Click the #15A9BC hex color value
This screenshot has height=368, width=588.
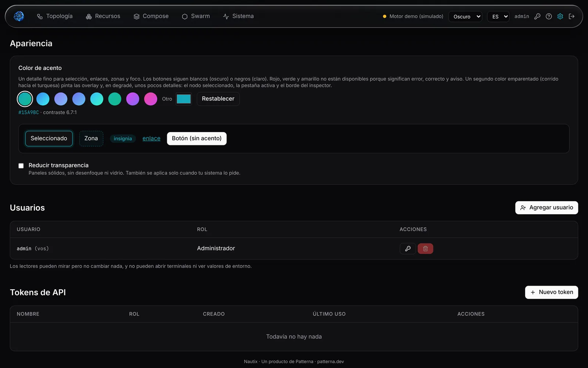click(29, 113)
